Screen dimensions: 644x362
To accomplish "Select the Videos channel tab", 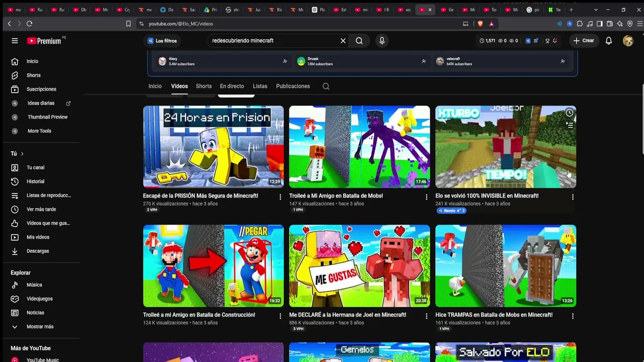I will pos(179,86).
